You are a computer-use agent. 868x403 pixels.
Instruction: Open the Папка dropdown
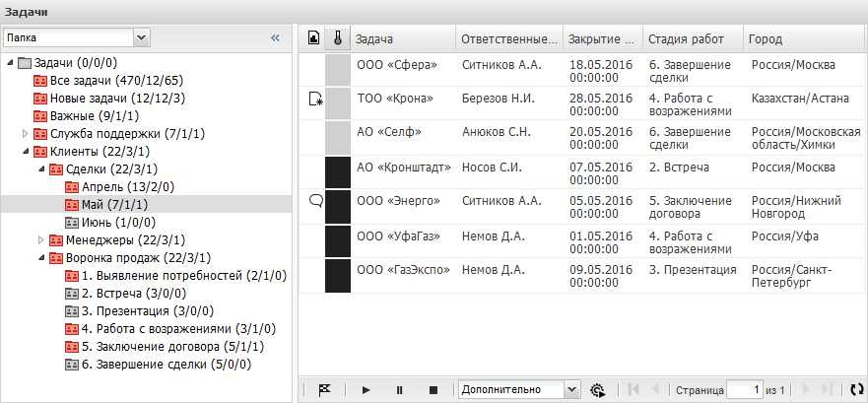[141, 37]
